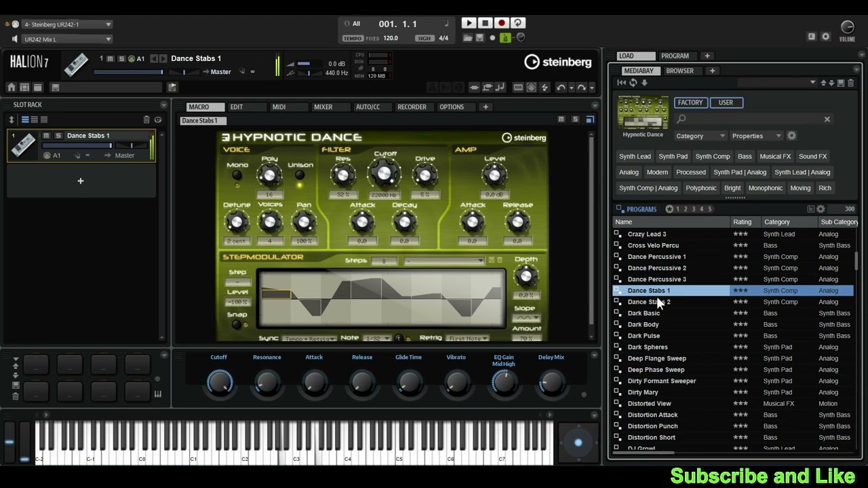Toggle the Mono switch in Voice section
Screen dimensions: 868x488
tap(237, 176)
